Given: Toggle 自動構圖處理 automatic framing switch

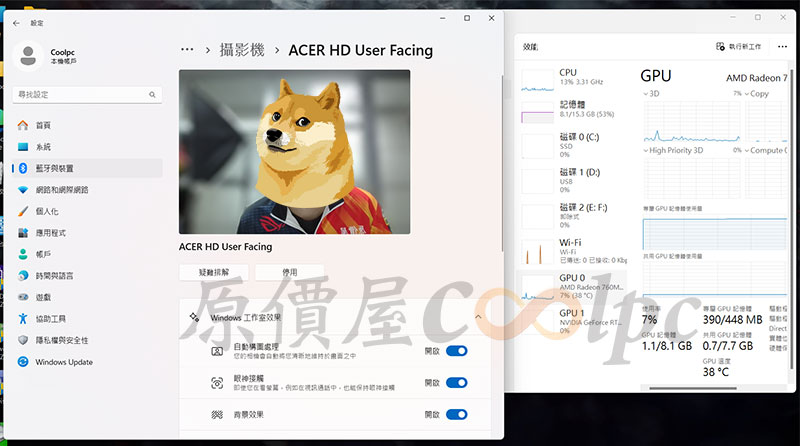Looking at the screenshot, I should (457, 351).
